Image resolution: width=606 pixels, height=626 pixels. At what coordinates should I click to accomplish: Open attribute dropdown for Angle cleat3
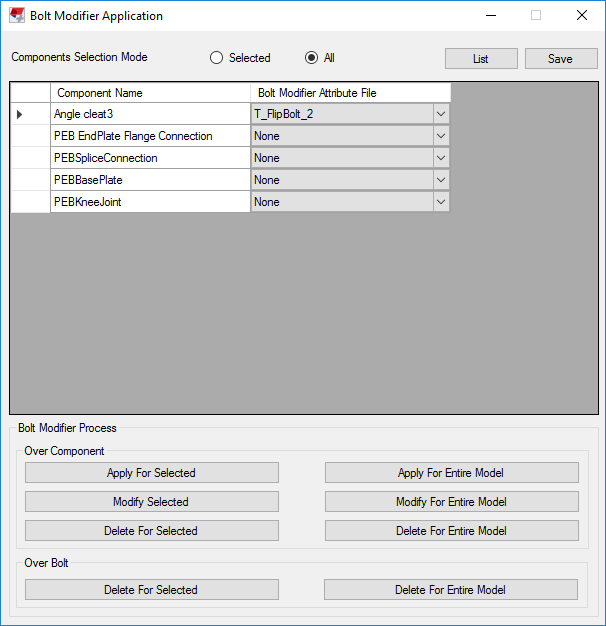pos(441,114)
